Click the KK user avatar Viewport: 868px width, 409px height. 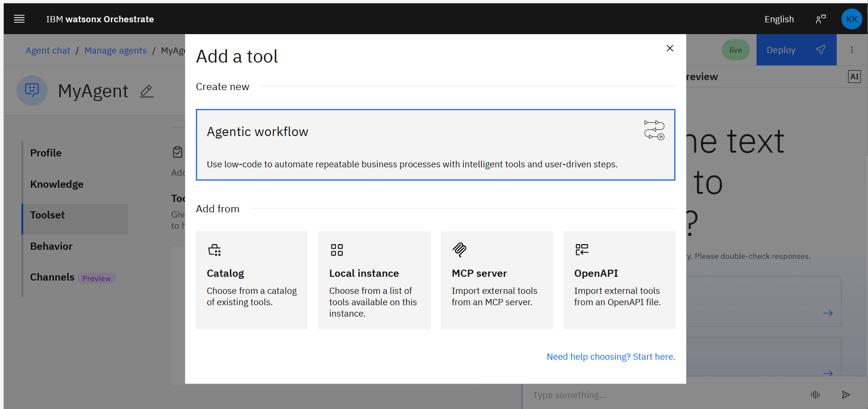click(851, 19)
